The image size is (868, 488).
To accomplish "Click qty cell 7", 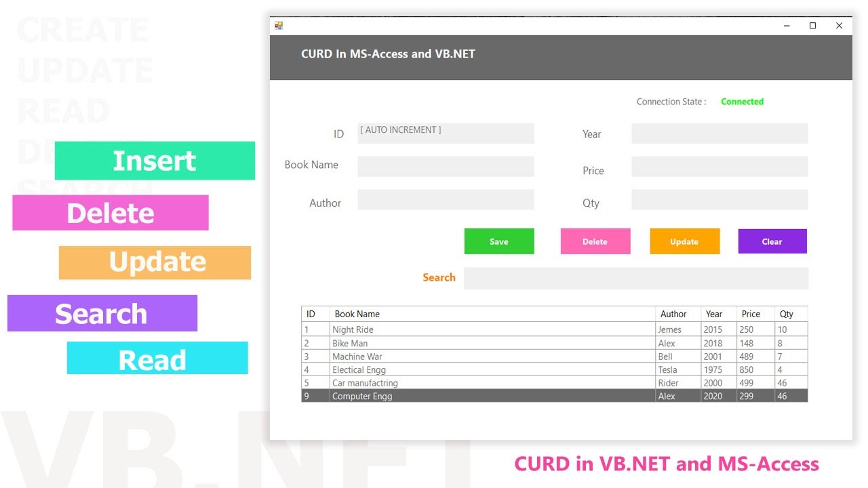I will point(791,357).
